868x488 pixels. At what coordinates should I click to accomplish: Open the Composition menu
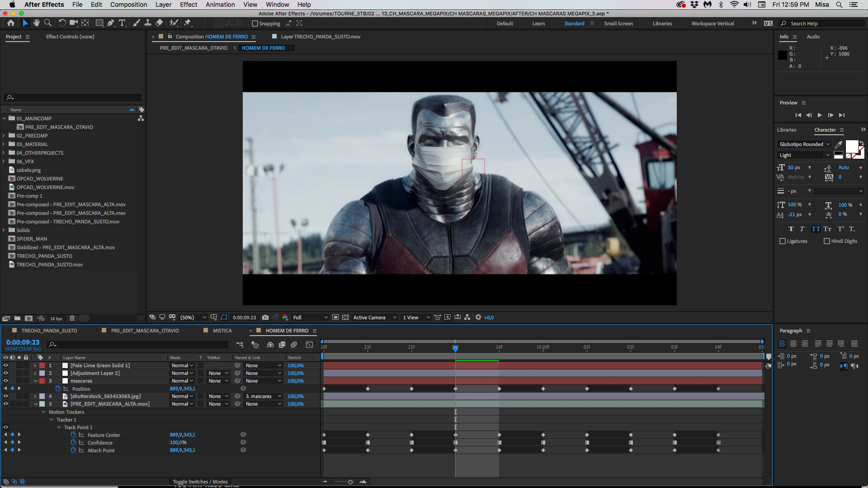(128, 5)
